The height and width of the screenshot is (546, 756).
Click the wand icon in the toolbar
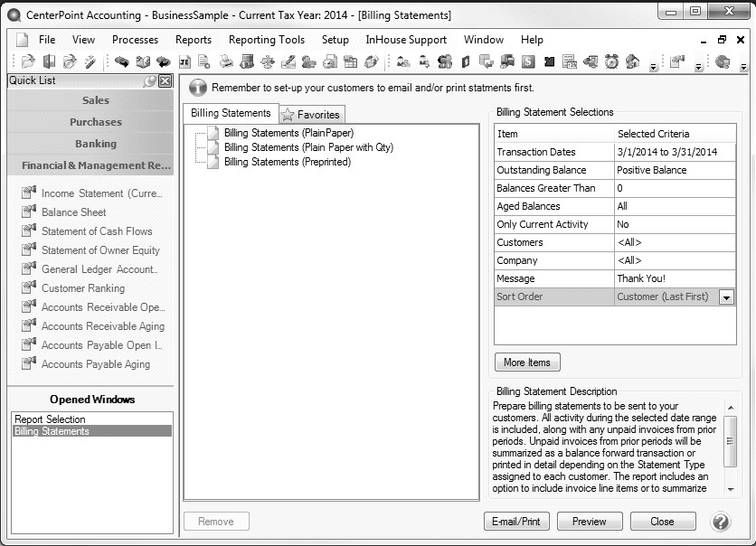(x=90, y=62)
